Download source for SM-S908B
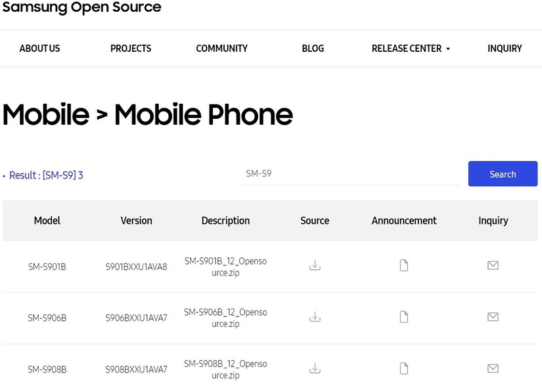 [x=315, y=368]
